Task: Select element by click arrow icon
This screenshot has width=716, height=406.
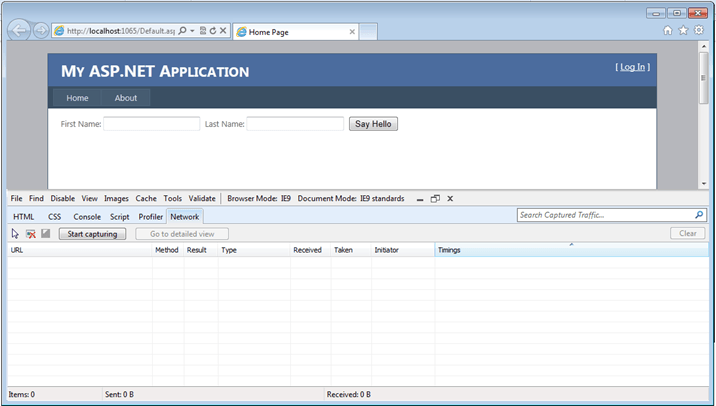Action: pyautogui.click(x=15, y=234)
